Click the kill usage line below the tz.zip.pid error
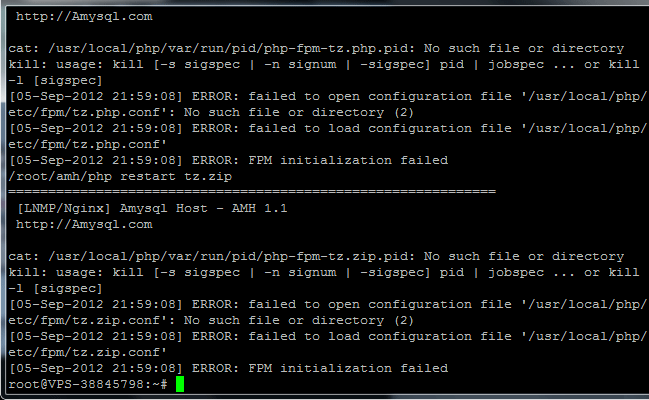 322,272
